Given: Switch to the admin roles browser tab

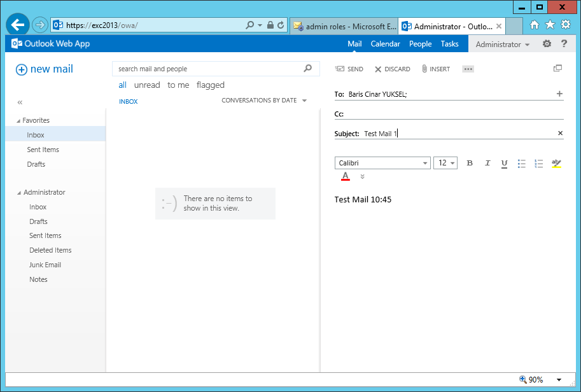Looking at the screenshot, I should (344, 26).
